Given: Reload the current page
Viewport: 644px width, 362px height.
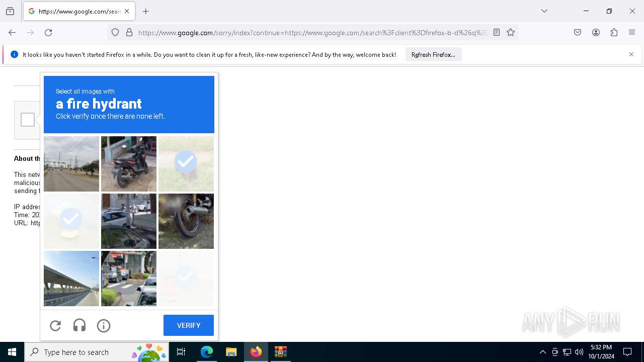Looking at the screenshot, I should click(x=48, y=33).
